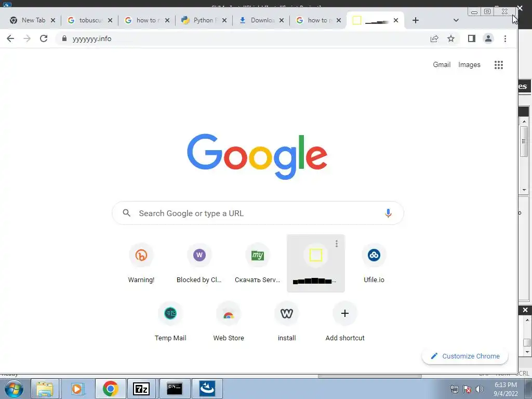Open the profile avatar menu
Image resolution: width=532 pixels, height=399 pixels.
coord(488,38)
